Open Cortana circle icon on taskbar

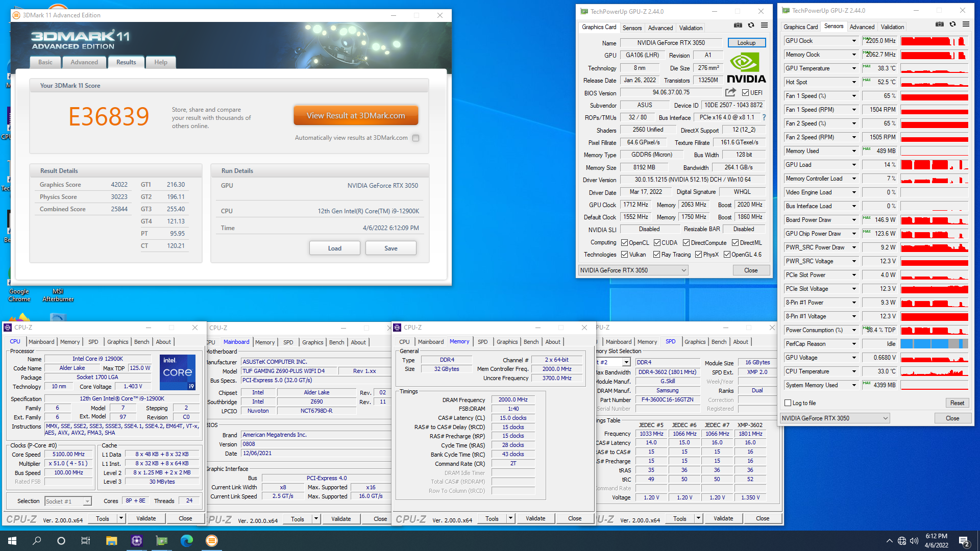tap(61, 541)
